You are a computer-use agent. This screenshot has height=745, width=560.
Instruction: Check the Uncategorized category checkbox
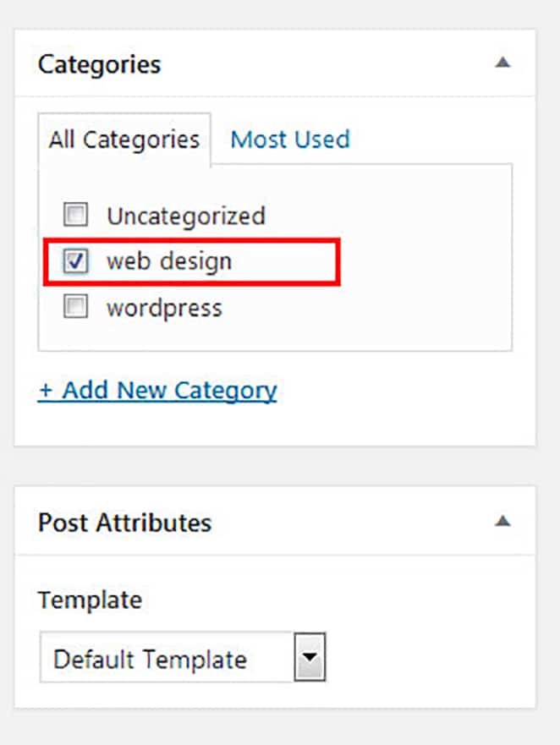[x=75, y=215]
